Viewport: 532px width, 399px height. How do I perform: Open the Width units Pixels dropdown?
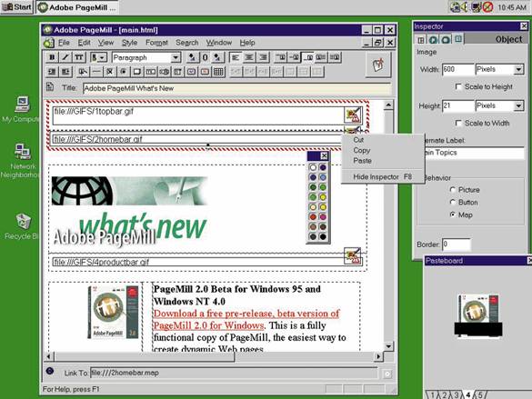(x=518, y=69)
